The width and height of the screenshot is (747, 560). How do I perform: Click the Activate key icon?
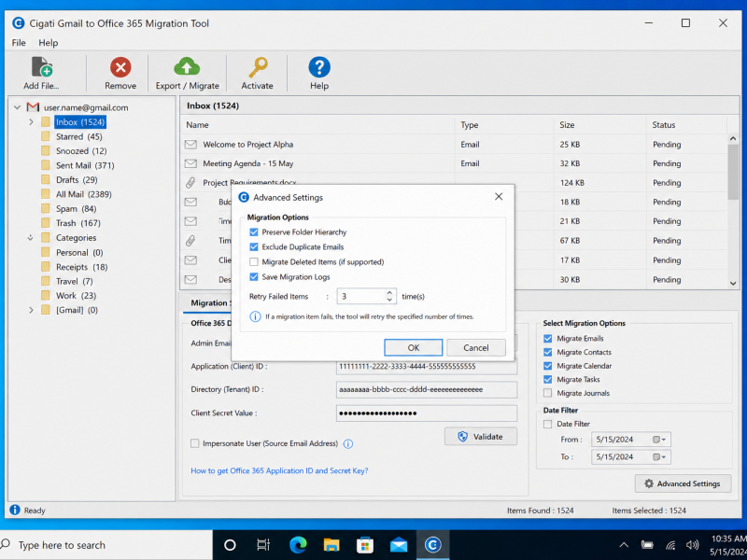(259, 67)
